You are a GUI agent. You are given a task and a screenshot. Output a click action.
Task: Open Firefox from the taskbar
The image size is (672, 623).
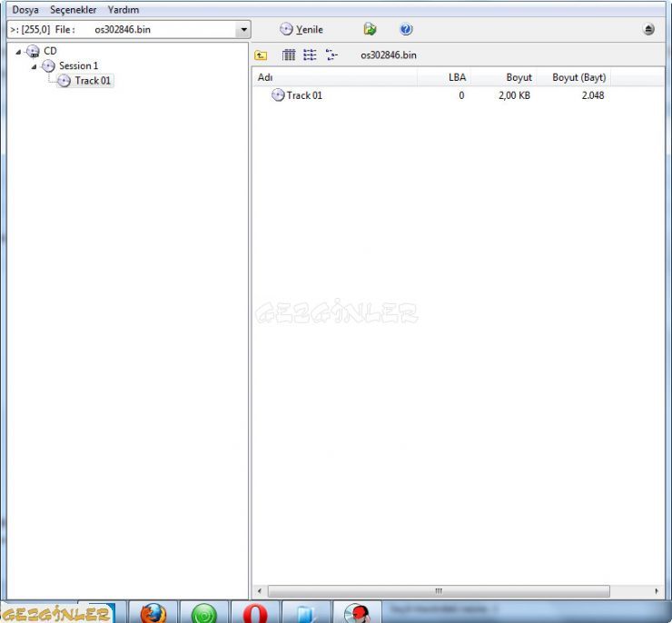[x=153, y=613]
